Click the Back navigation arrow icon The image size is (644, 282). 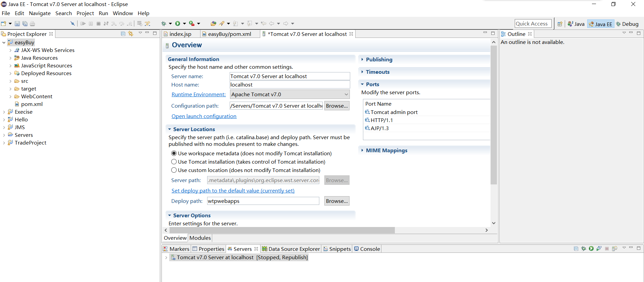(272, 23)
